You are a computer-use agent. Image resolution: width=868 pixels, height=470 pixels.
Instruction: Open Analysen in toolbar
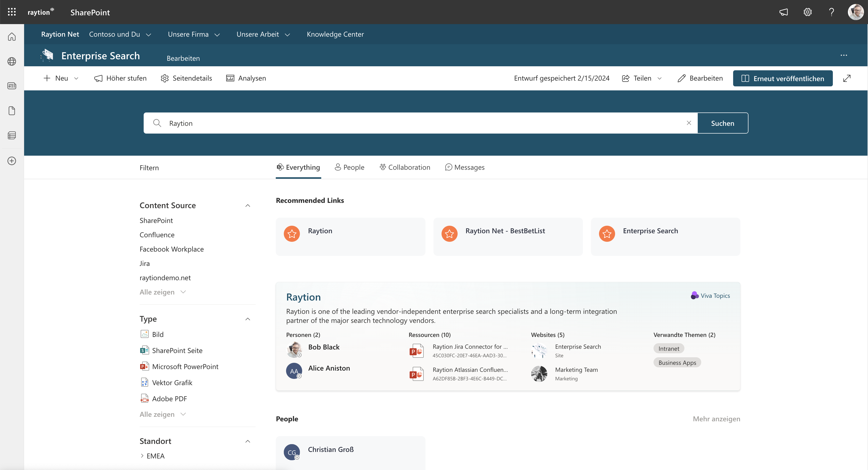[x=246, y=78]
